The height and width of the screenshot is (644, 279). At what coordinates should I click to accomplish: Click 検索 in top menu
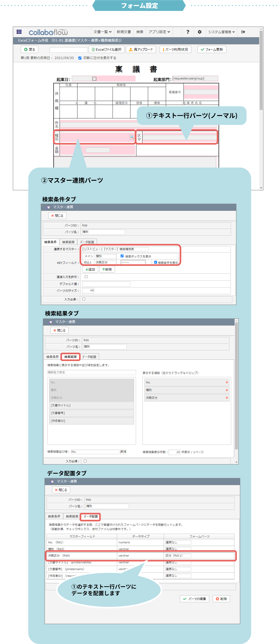pos(140,32)
